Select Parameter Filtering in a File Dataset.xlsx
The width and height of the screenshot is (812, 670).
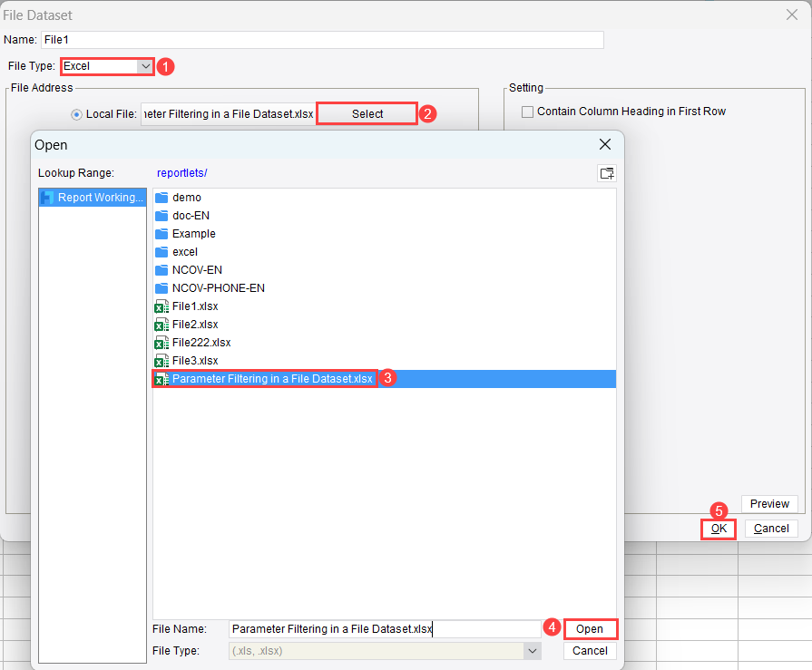(x=385, y=378)
